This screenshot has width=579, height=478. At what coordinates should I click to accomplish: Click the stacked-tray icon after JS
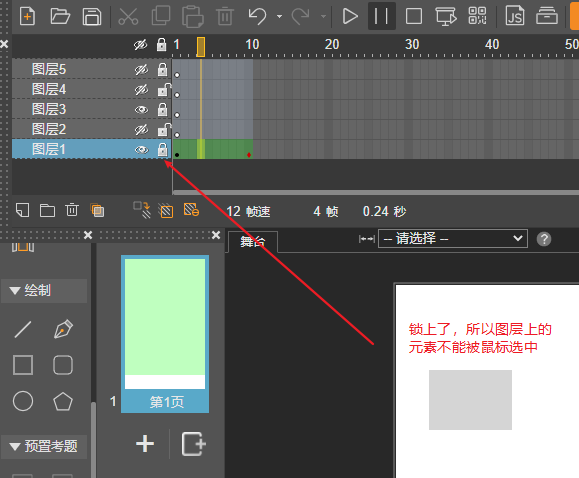pos(547,16)
